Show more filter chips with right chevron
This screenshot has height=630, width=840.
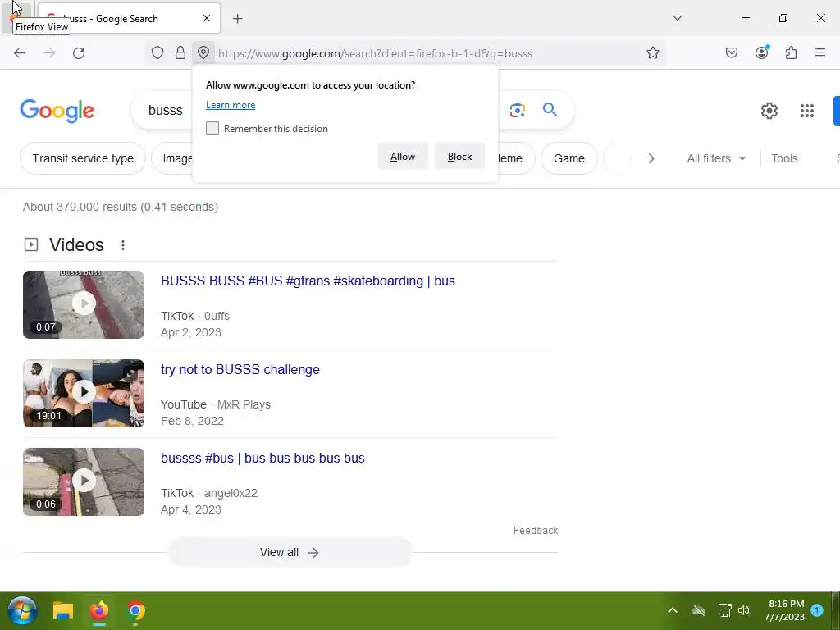(651, 158)
